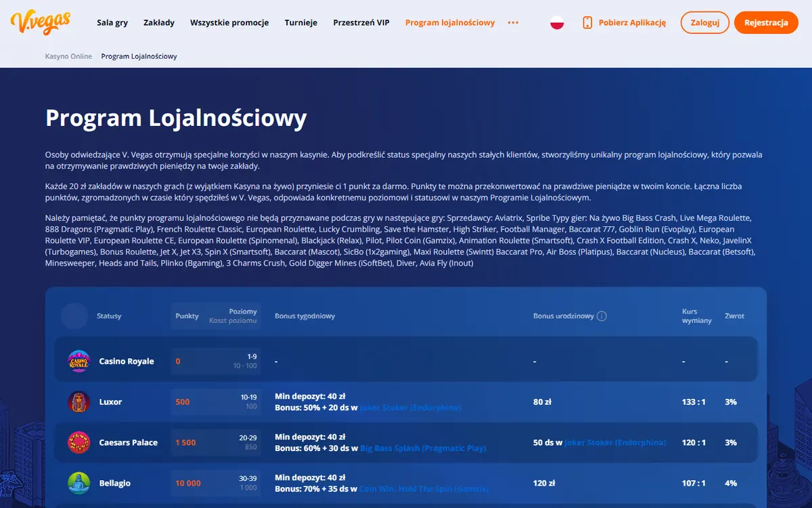Select Program lojalnościowy in navigation
Image resolution: width=812 pixels, height=508 pixels.
pyautogui.click(x=450, y=22)
